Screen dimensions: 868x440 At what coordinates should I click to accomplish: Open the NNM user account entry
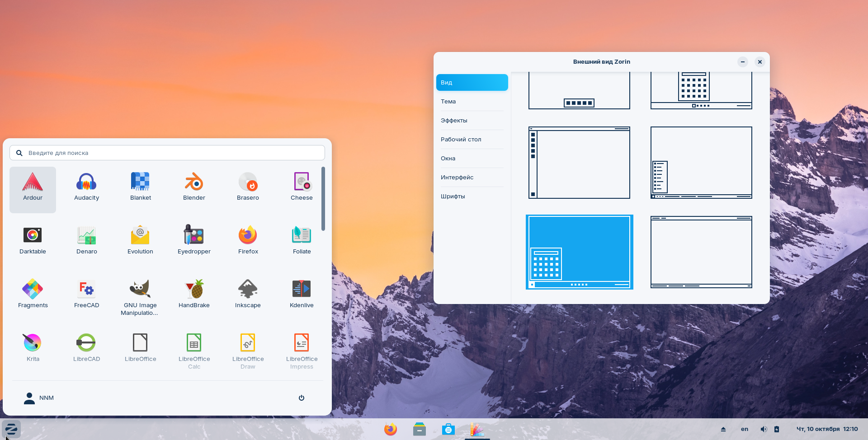tap(39, 398)
